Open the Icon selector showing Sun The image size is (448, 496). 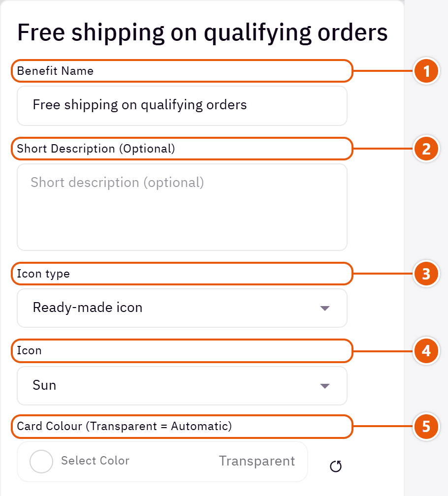[182, 386]
